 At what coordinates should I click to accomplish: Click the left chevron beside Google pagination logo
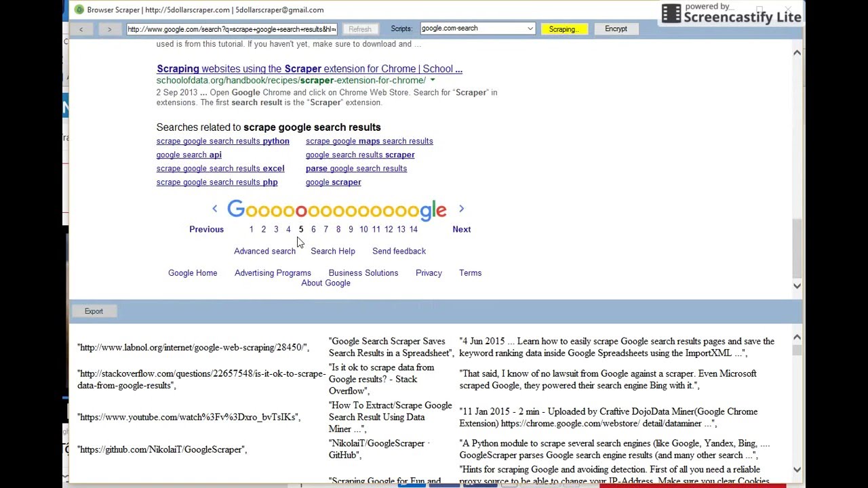tap(215, 209)
